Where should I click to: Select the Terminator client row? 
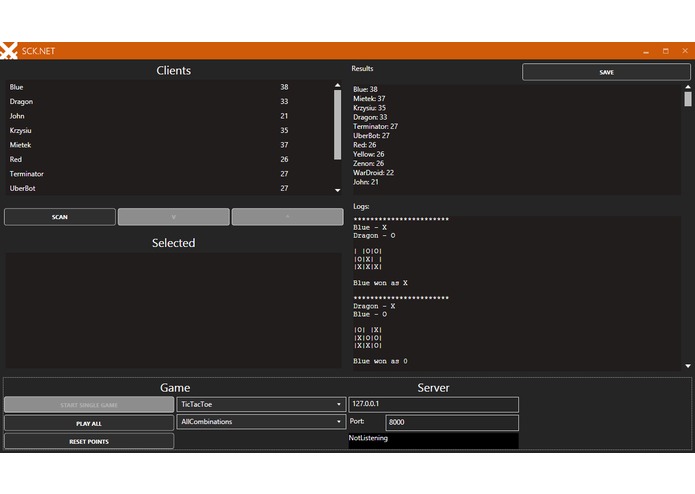[x=168, y=174]
